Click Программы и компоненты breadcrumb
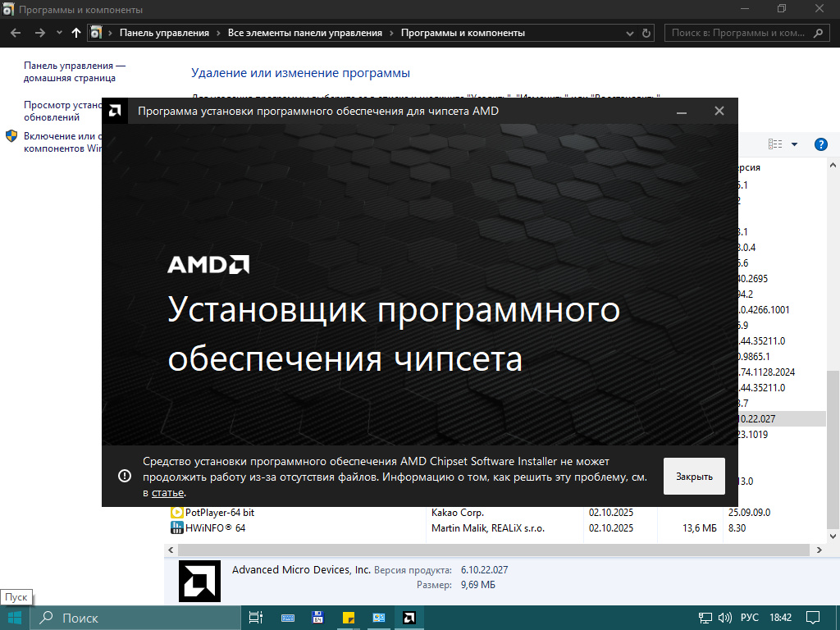This screenshot has width=840, height=630. click(x=463, y=33)
